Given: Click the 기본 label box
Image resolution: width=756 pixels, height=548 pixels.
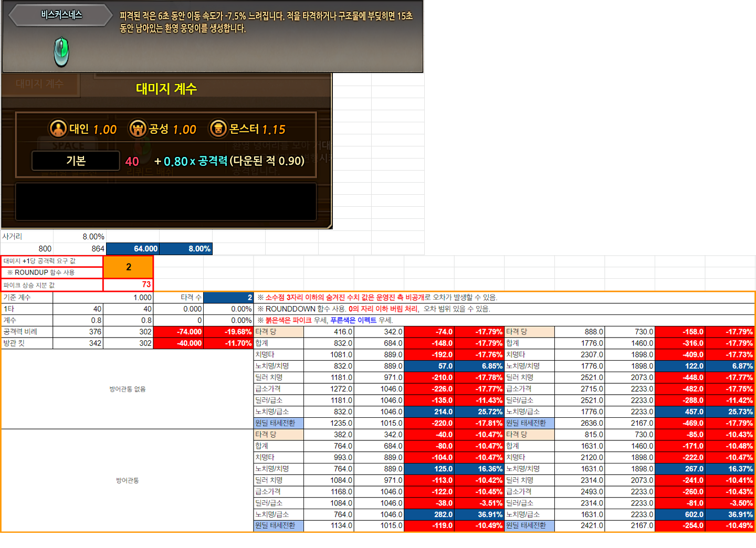Looking at the screenshot, I should click(x=76, y=161).
